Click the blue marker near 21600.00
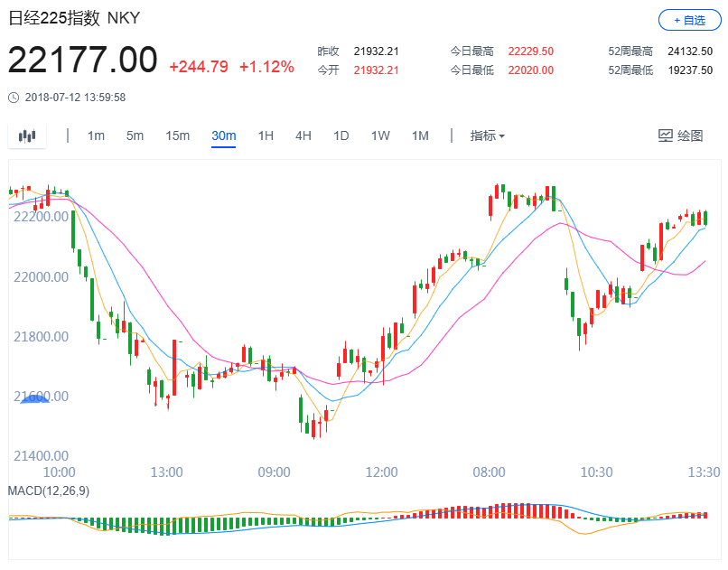 (35, 399)
